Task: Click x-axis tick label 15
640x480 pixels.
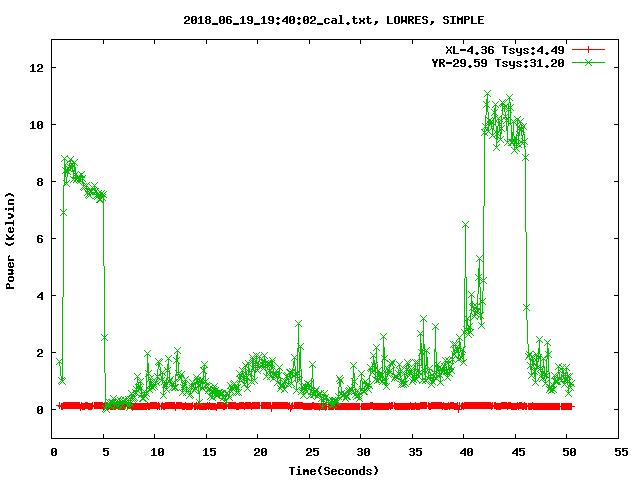Action: click(209, 452)
